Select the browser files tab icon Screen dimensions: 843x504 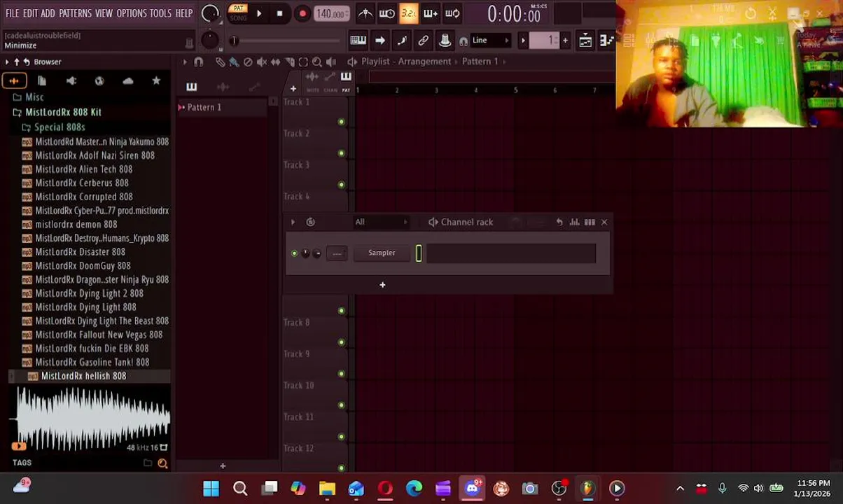coord(42,81)
